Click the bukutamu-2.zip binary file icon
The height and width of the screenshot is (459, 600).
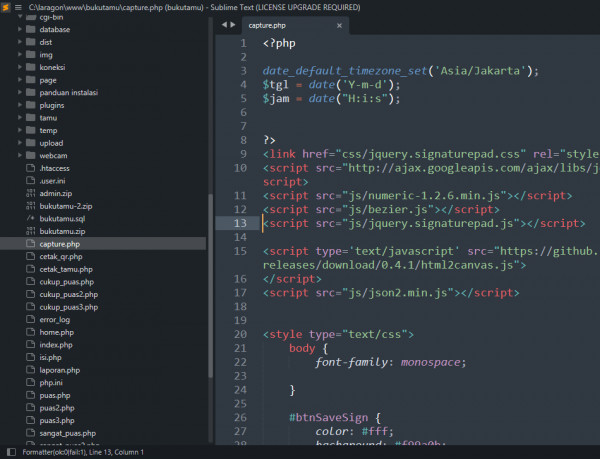(31, 206)
